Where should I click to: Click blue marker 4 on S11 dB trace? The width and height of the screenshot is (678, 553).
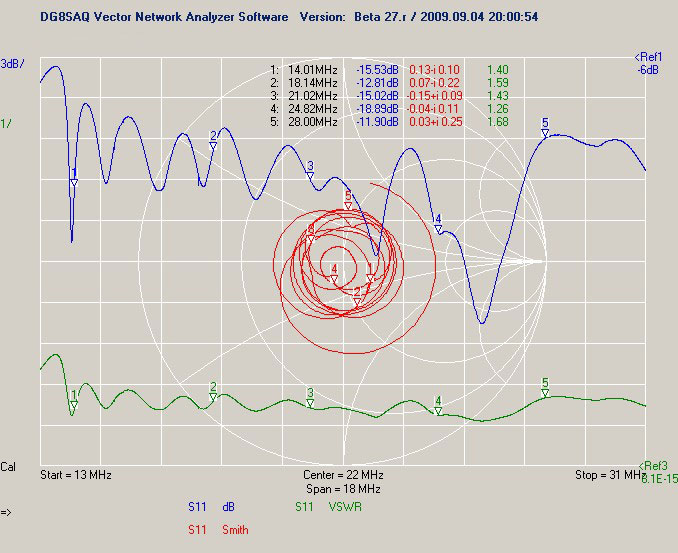438,224
